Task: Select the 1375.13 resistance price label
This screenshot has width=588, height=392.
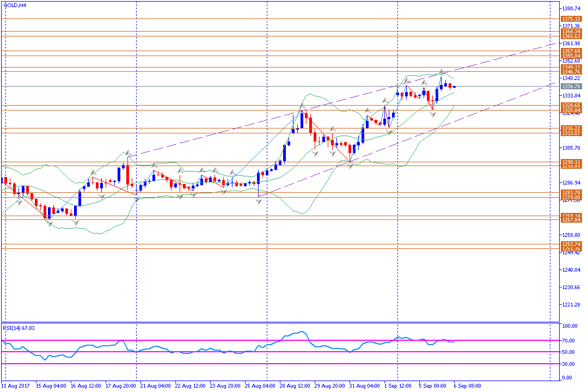Action: [x=571, y=19]
